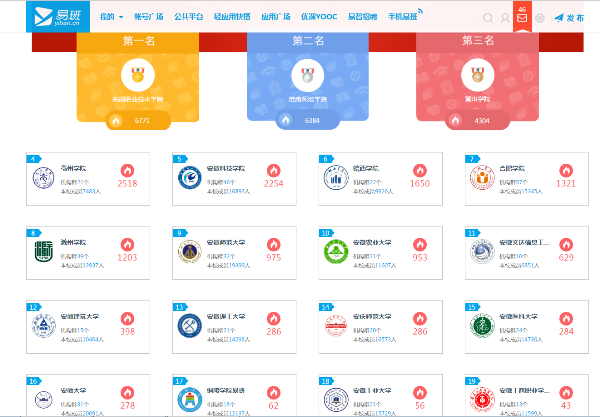Click the school logo on rank 7 card

[482, 178]
